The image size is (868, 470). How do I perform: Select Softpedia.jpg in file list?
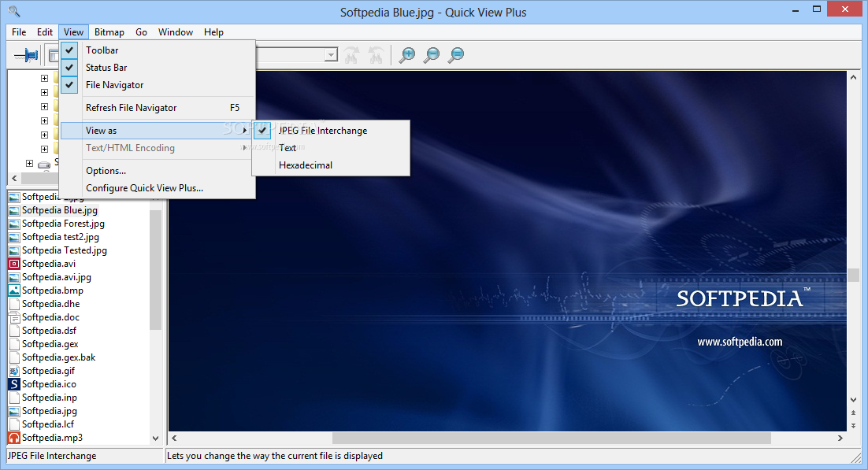pos(50,411)
